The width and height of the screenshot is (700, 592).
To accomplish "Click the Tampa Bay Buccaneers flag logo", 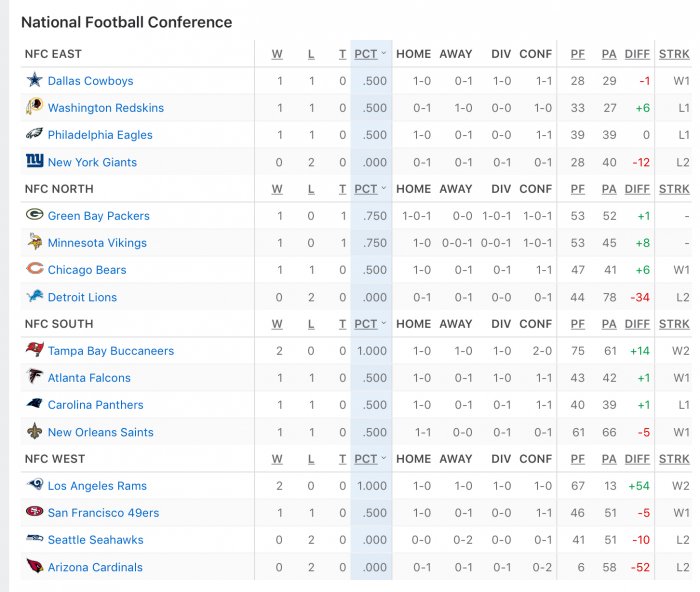I will coord(34,349).
